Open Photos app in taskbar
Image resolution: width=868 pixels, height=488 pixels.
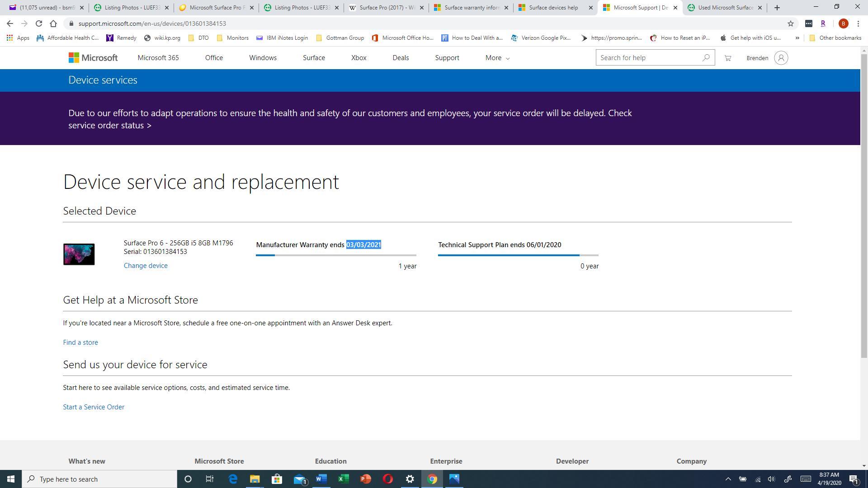click(454, 479)
